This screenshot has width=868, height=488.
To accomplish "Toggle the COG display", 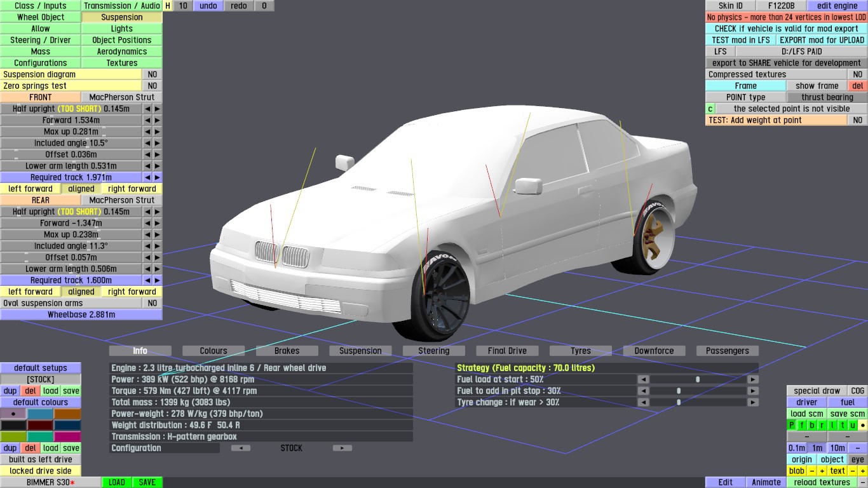I will [x=858, y=391].
